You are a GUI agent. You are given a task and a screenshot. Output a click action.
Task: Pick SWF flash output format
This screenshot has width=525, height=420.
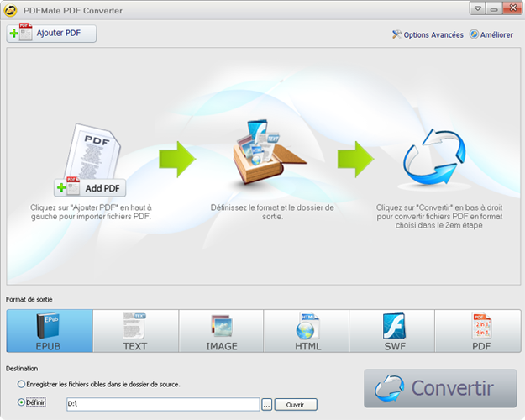(x=392, y=331)
